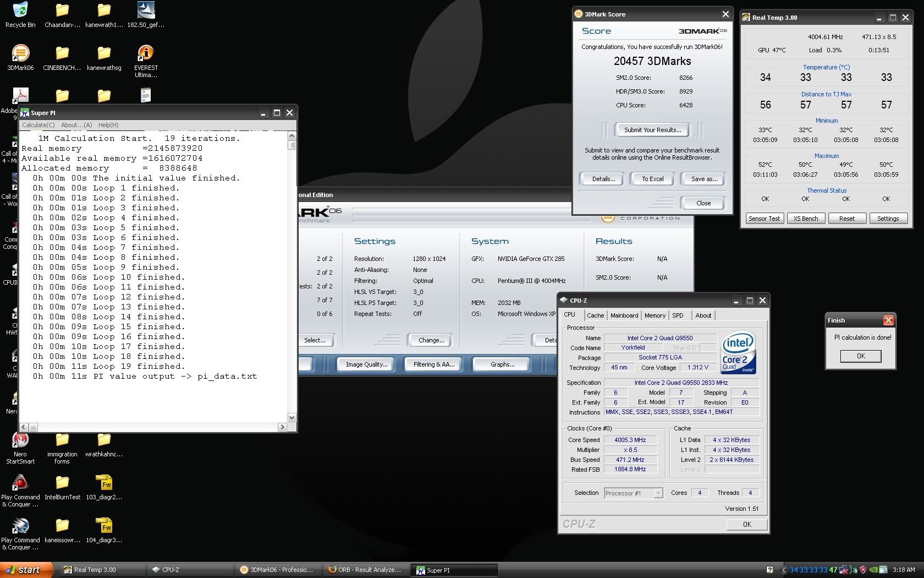Launch Play Command & Conquer shortcut above IntelBurnTest row
The height and width of the screenshot is (578, 924).
(20, 483)
